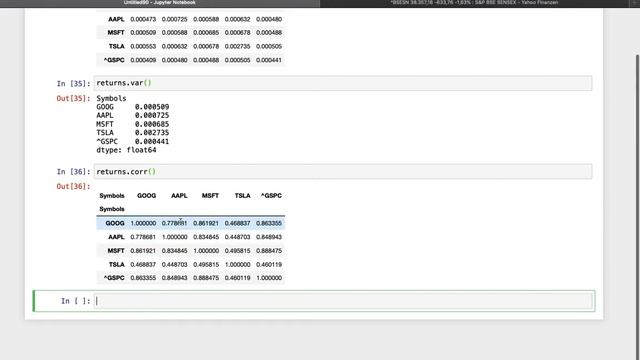The width and height of the screenshot is (640, 360).
Task: Click TSLA row label in correlation table
Action: [x=117, y=264]
